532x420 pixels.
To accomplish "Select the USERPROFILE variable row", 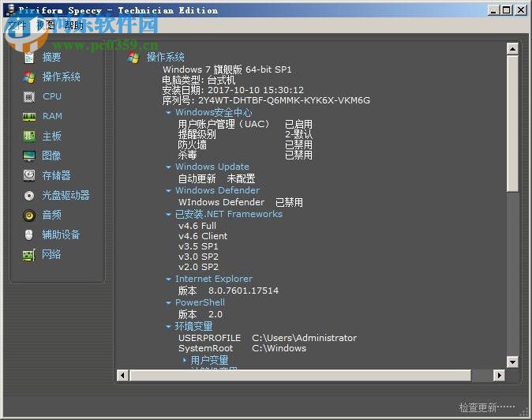I will [x=268, y=338].
